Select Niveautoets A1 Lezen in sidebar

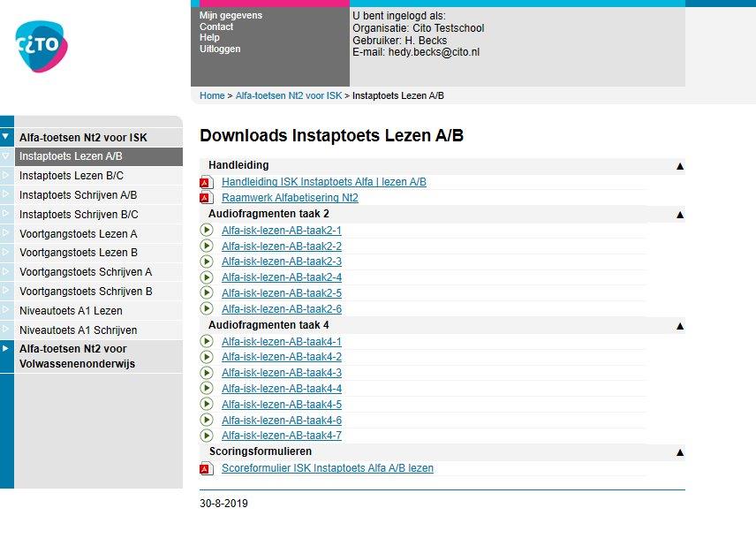71,311
